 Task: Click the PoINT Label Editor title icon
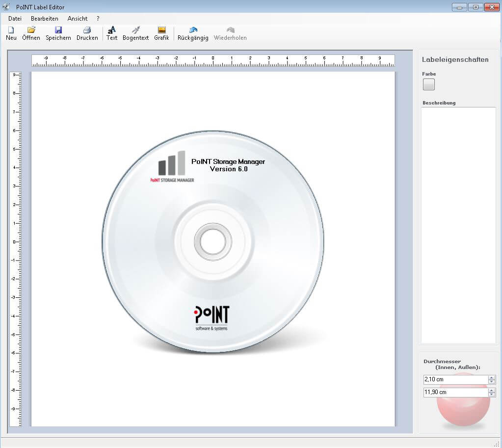6,7
